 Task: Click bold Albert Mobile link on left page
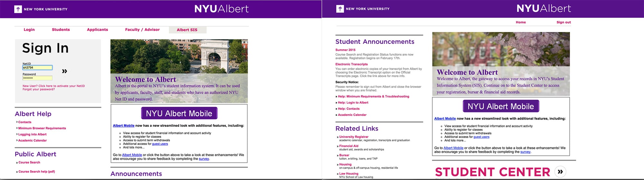point(124,125)
